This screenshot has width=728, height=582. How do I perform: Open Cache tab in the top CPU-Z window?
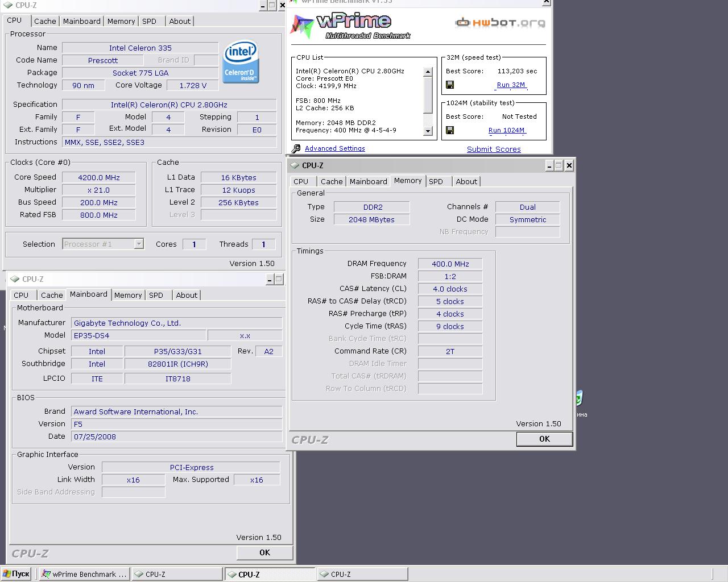point(45,21)
